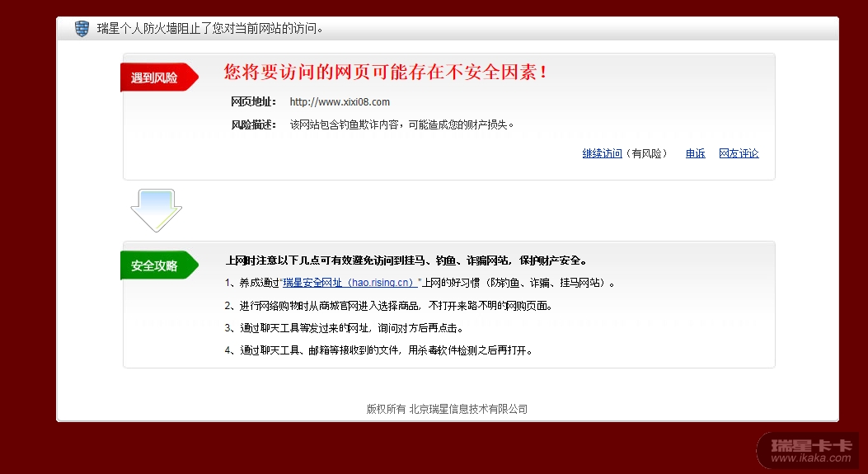The image size is (868, 474).
Task: Click tip 4 about 邮箱等接收到的文件
Action: (x=378, y=350)
